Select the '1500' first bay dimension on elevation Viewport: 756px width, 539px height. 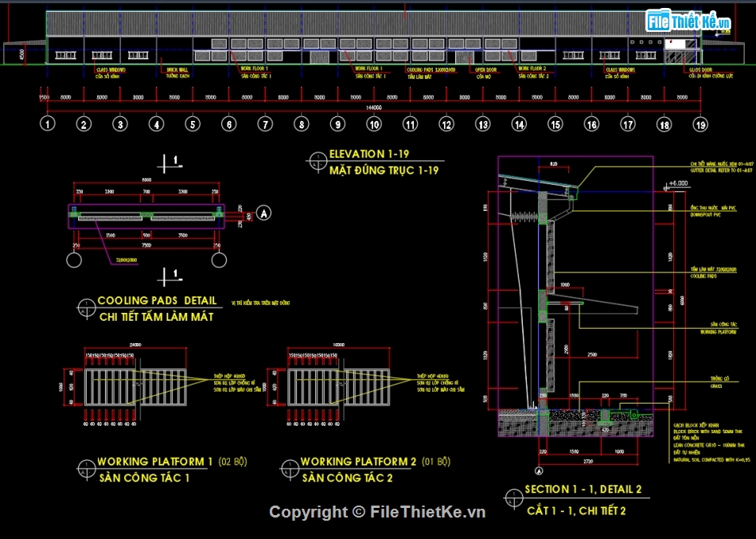tap(44, 97)
